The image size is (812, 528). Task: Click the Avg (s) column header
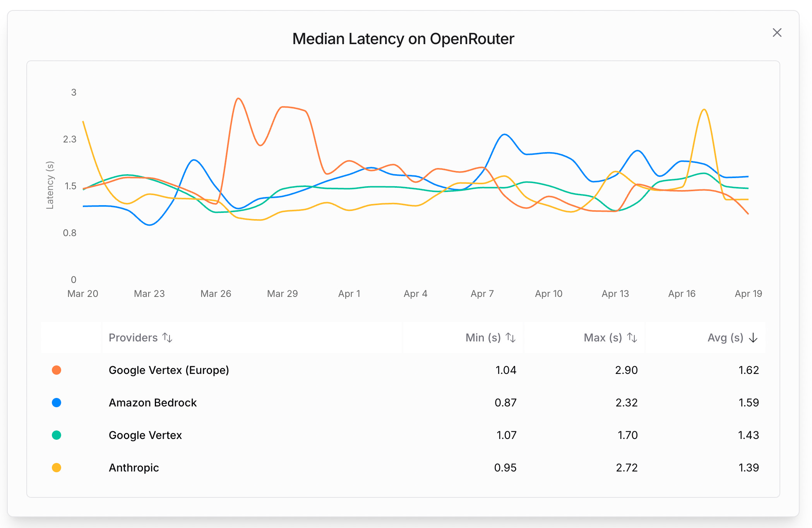pos(725,338)
